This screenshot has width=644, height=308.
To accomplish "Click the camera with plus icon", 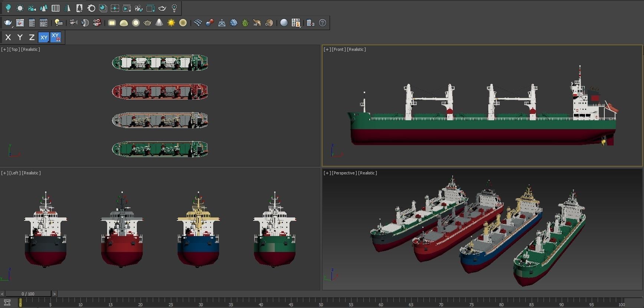I will [x=139, y=8].
